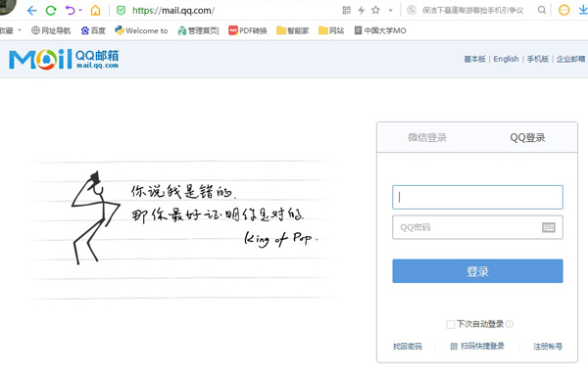Open the QR code icon in address bar

coord(347,10)
